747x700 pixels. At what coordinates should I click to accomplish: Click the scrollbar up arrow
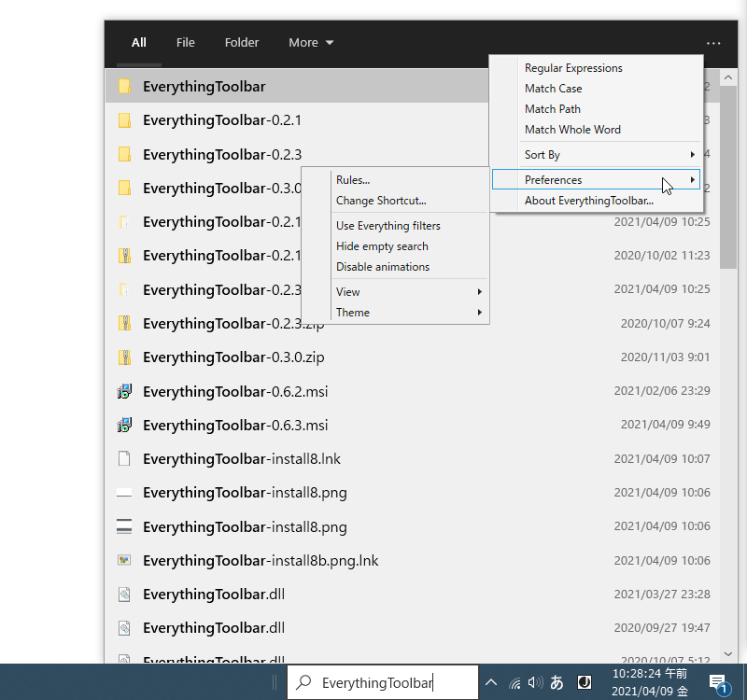pos(728,77)
